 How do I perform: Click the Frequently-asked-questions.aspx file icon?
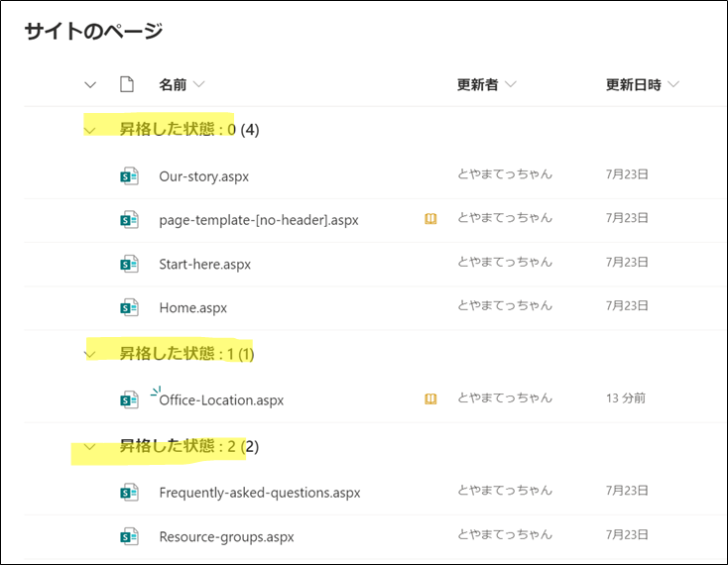[129, 493]
